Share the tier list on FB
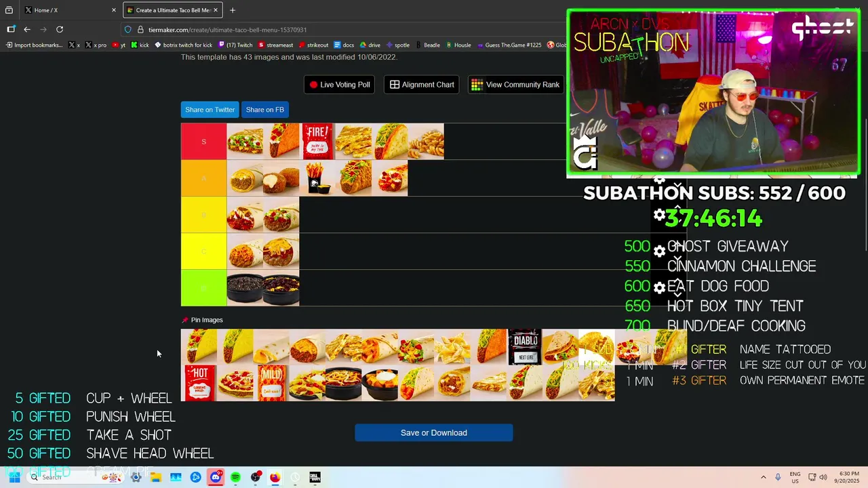 coord(265,110)
